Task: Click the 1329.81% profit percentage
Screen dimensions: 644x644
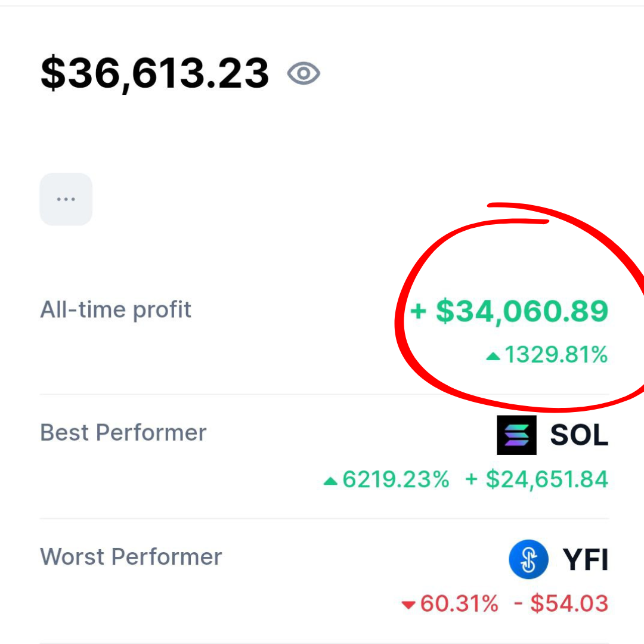Action: 556,355
